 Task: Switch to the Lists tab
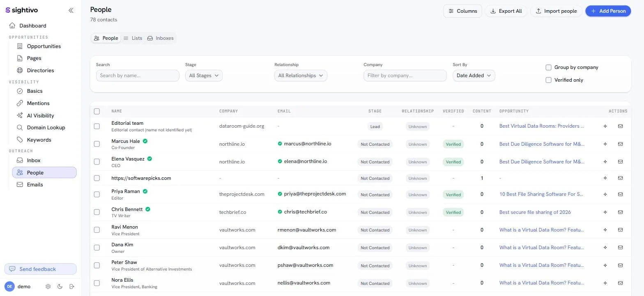(133, 38)
